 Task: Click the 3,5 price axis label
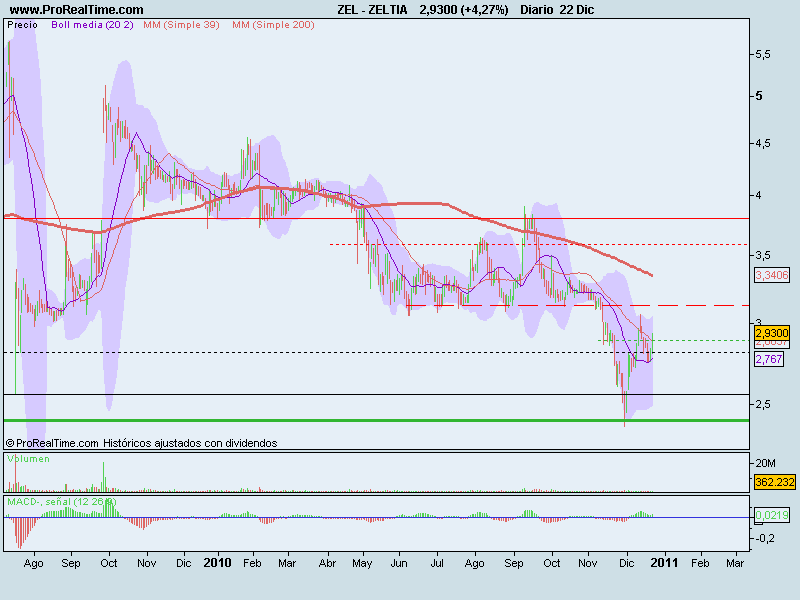[763, 255]
